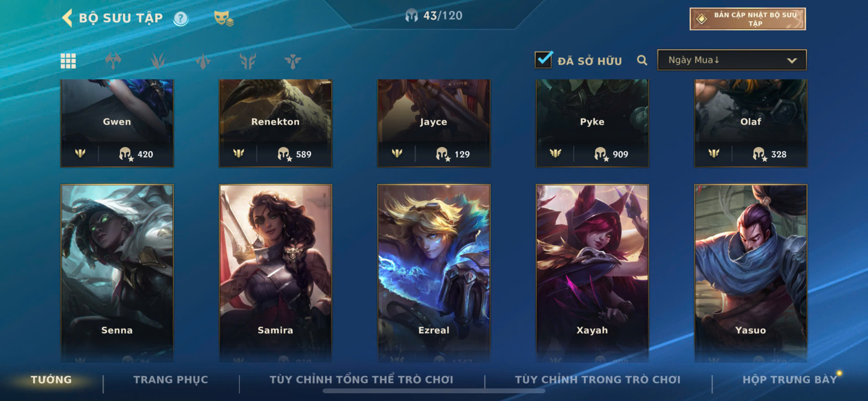This screenshot has width=868, height=401.
Task: Open the Ezreal champion card
Action: (x=434, y=273)
